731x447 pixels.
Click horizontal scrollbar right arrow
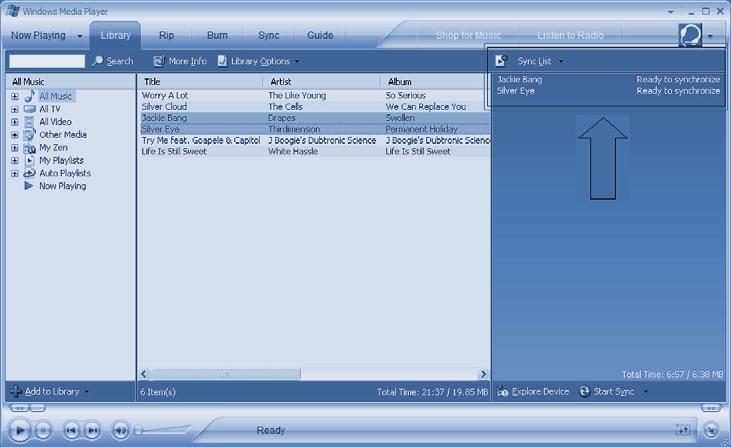(x=483, y=374)
